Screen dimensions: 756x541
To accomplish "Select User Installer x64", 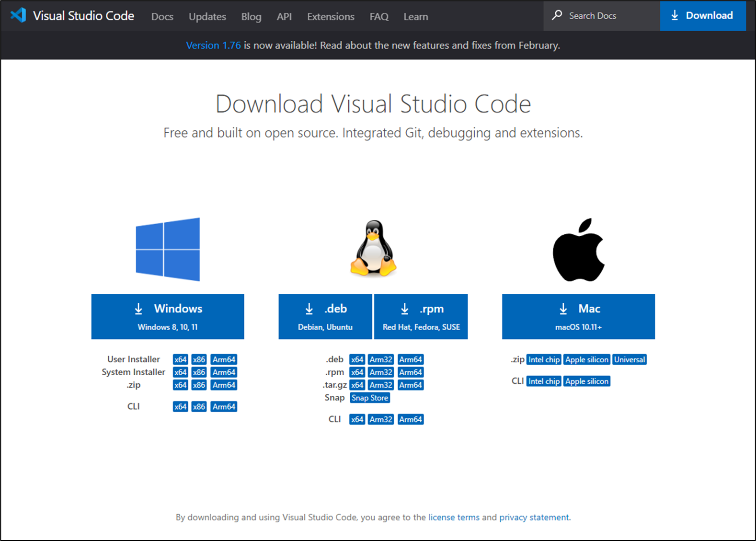I will (181, 359).
